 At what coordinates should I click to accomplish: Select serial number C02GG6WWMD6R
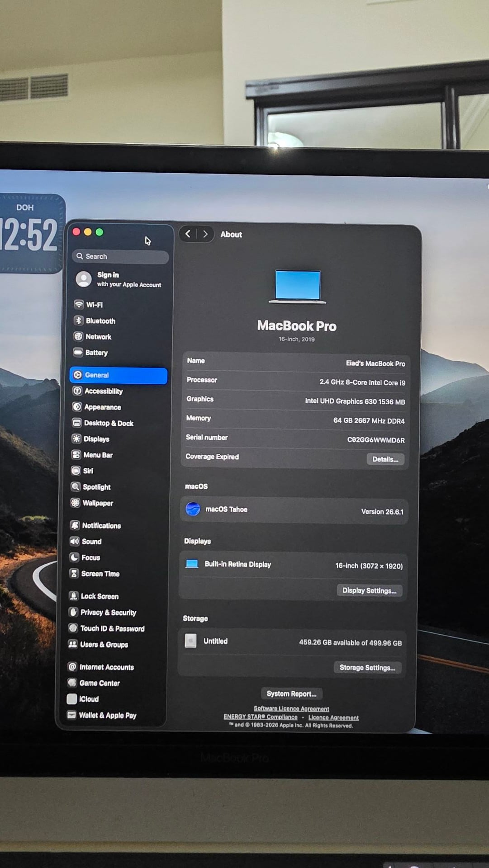click(x=376, y=440)
